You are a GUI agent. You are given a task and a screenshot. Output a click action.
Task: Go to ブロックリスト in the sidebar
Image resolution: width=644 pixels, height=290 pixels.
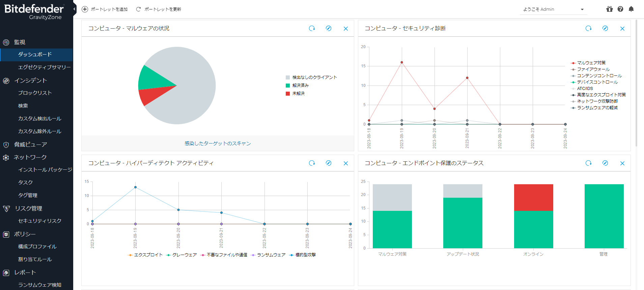[x=35, y=93]
